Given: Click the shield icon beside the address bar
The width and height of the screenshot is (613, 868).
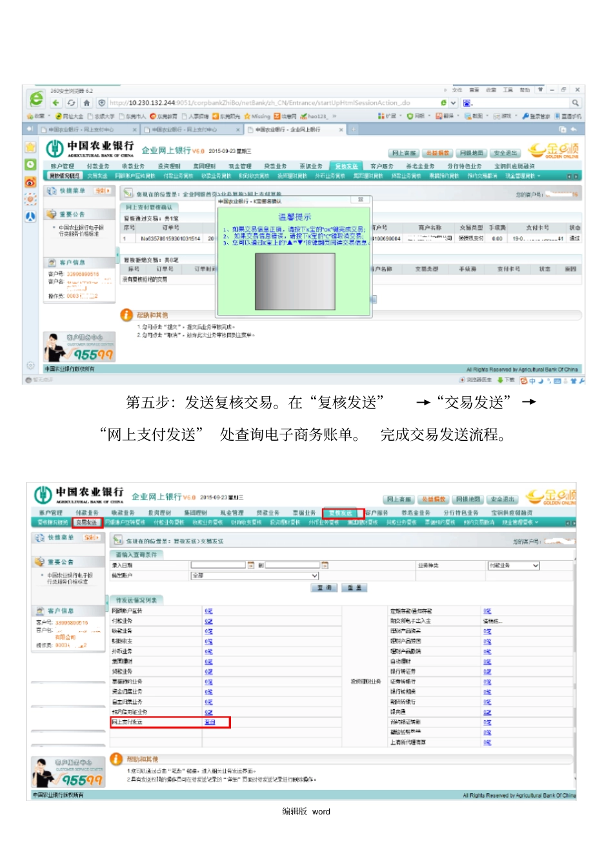Looking at the screenshot, I should tap(101, 103).
